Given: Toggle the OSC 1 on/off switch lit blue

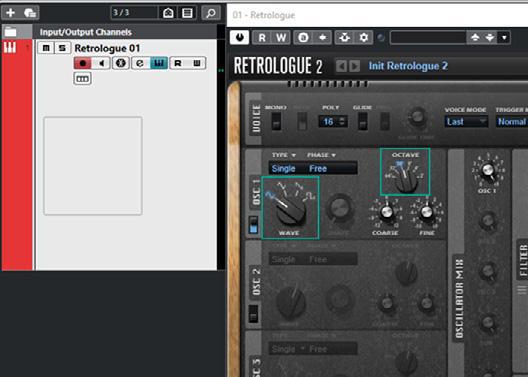Looking at the screenshot, I should pyautogui.click(x=253, y=225).
